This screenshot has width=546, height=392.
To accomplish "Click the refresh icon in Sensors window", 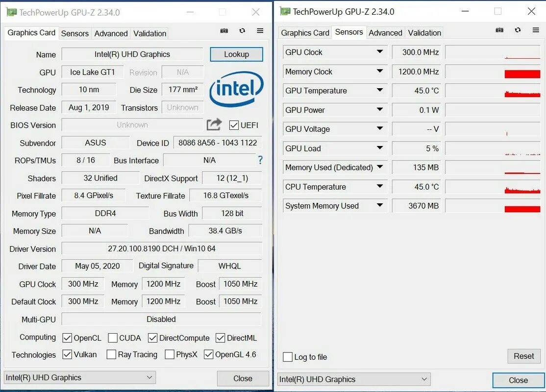I will 518,30.
